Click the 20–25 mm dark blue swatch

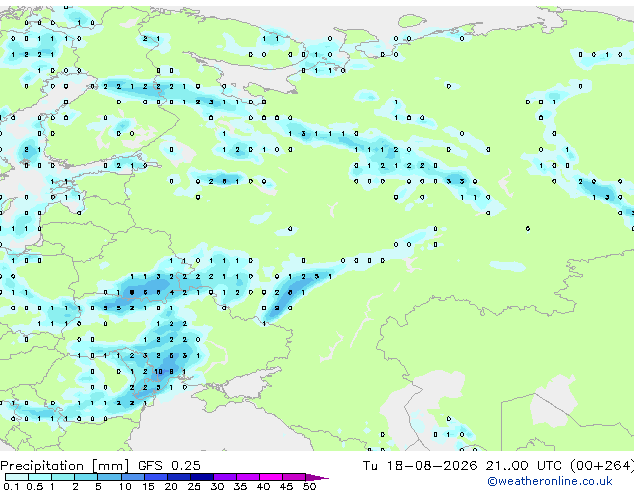coord(178,477)
